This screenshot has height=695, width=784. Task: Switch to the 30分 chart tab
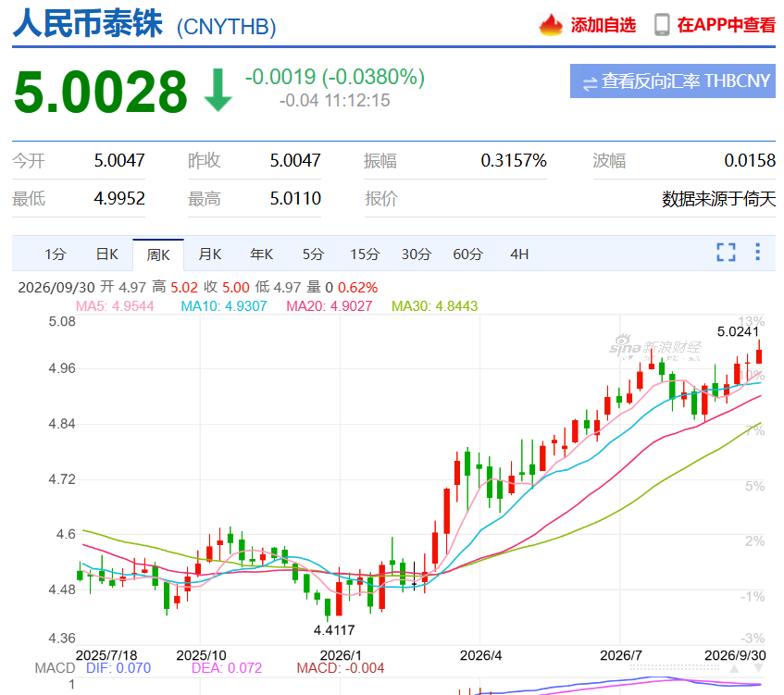(x=417, y=254)
